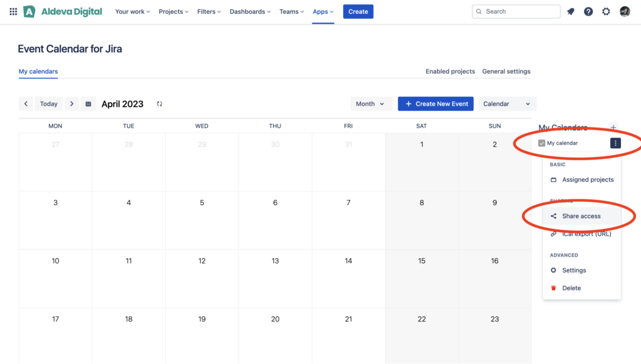Screen dimensions: 641x364
Task: Expand the Filters menu
Action: (209, 11)
